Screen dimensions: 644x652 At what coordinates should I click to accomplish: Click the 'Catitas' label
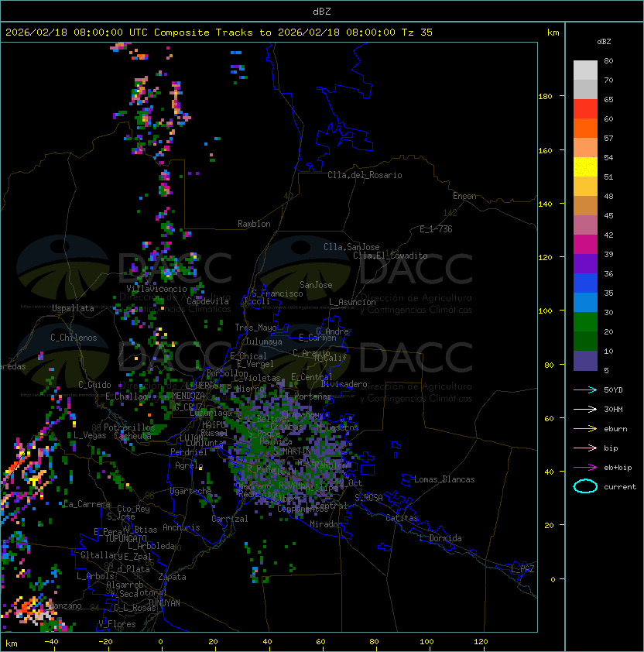(402, 518)
